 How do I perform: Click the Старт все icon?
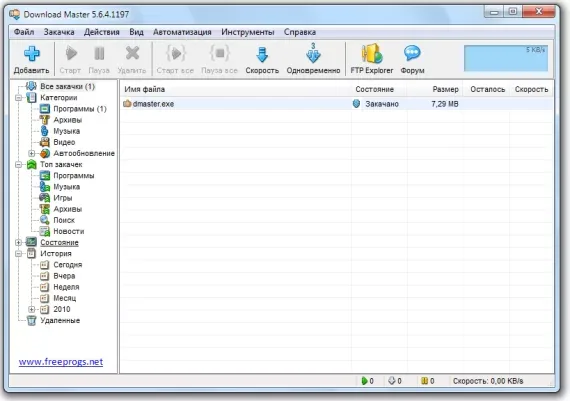tap(176, 53)
